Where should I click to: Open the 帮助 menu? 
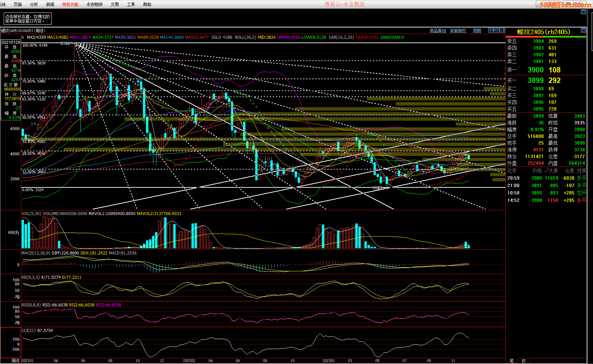[147, 4]
